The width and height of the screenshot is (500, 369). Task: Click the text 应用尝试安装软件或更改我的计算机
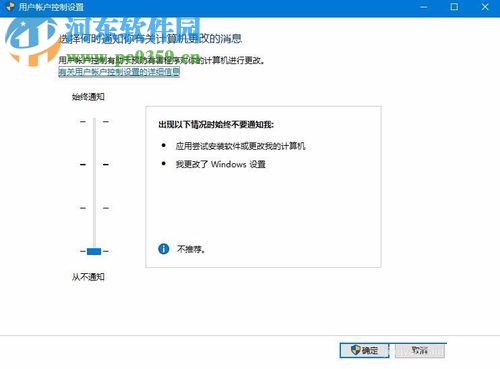(240, 146)
